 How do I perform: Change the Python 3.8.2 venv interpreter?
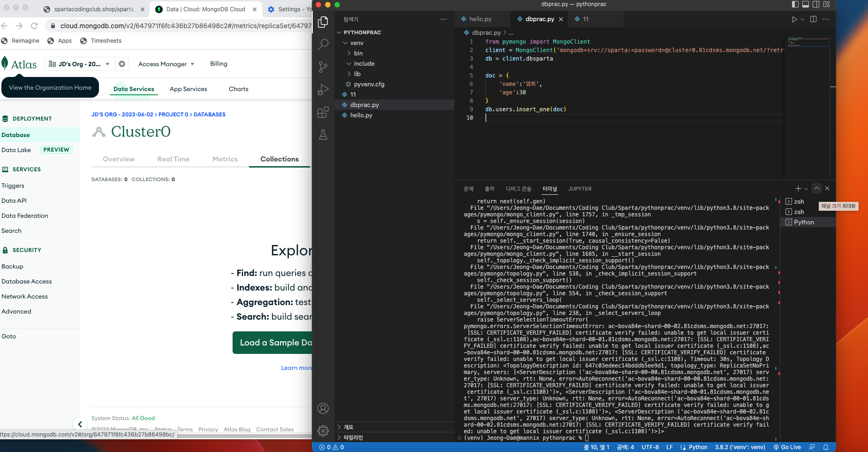coord(740,447)
